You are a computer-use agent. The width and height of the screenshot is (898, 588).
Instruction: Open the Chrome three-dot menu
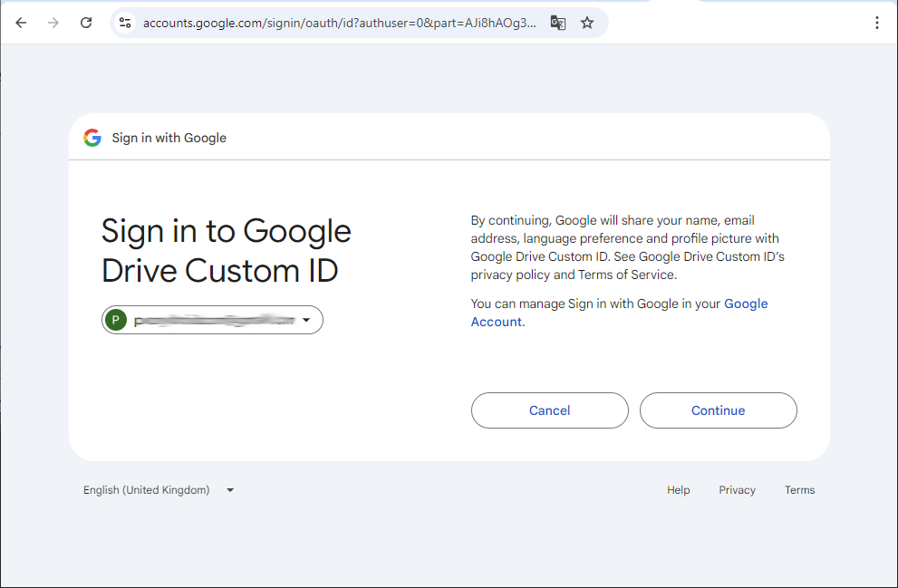coord(877,23)
